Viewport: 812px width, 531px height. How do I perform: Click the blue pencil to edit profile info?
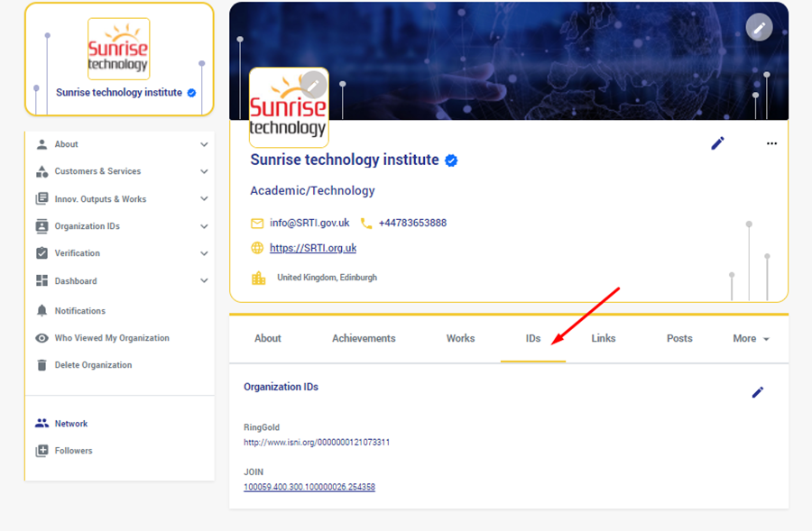(717, 143)
